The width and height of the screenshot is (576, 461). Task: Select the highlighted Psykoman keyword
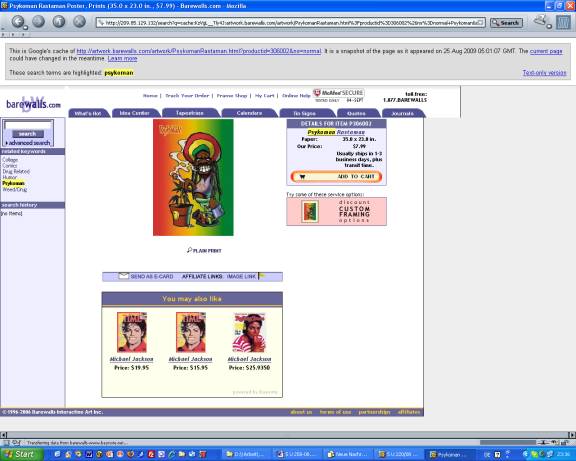14,183
